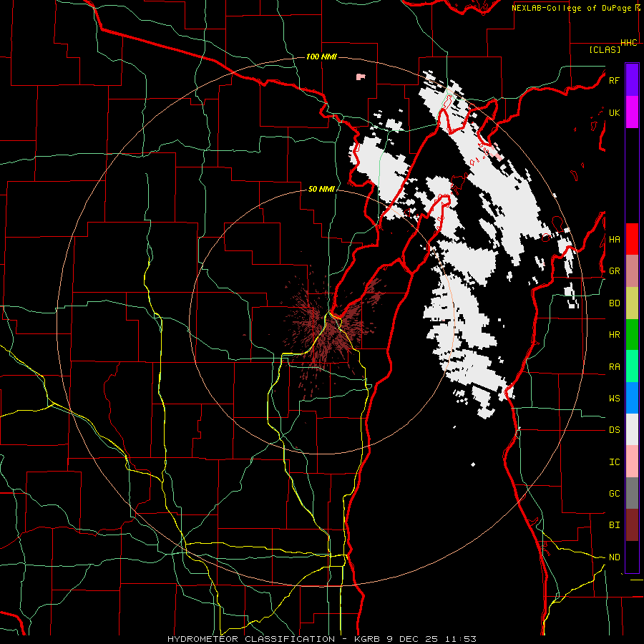This screenshot has height=644, width=644.
Task: Click the isolated small white echo in the lake
Action: [x=473, y=464]
